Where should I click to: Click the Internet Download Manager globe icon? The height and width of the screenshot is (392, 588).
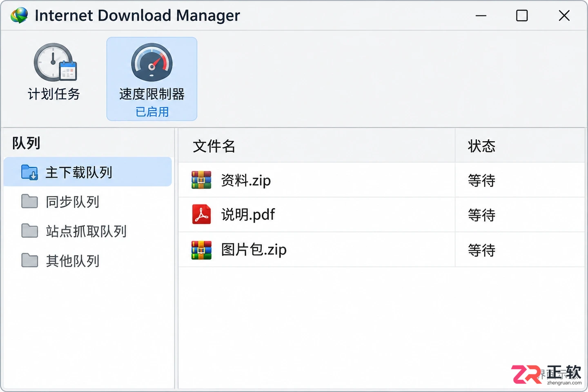click(x=19, y=16)
